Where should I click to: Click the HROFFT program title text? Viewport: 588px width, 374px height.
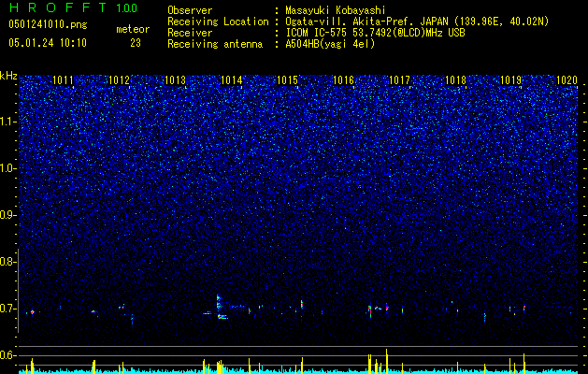(x=57, y=7)
